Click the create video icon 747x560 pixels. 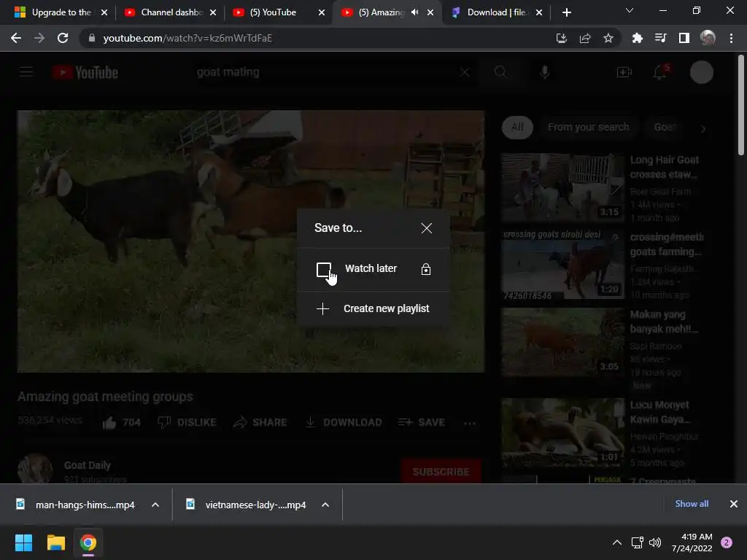coord(624,72)
